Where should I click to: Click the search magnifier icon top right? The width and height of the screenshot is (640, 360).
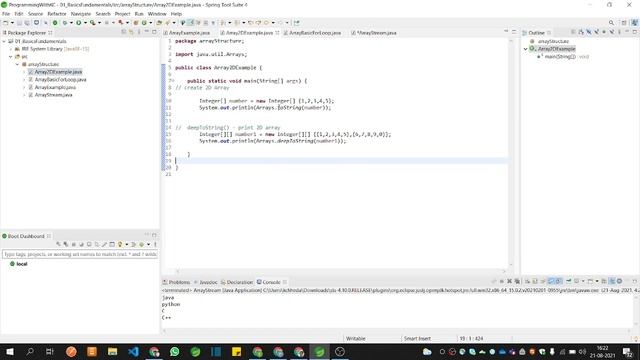coord(611,23)
